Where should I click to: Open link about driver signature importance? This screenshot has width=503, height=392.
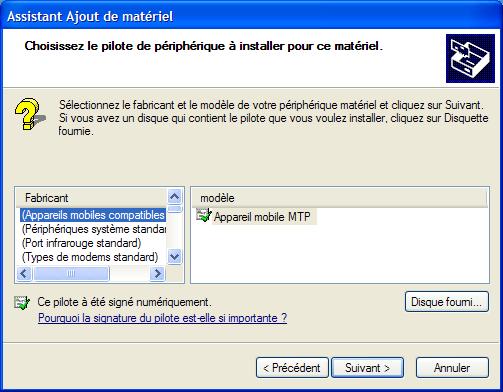click(x=162, y=318)
